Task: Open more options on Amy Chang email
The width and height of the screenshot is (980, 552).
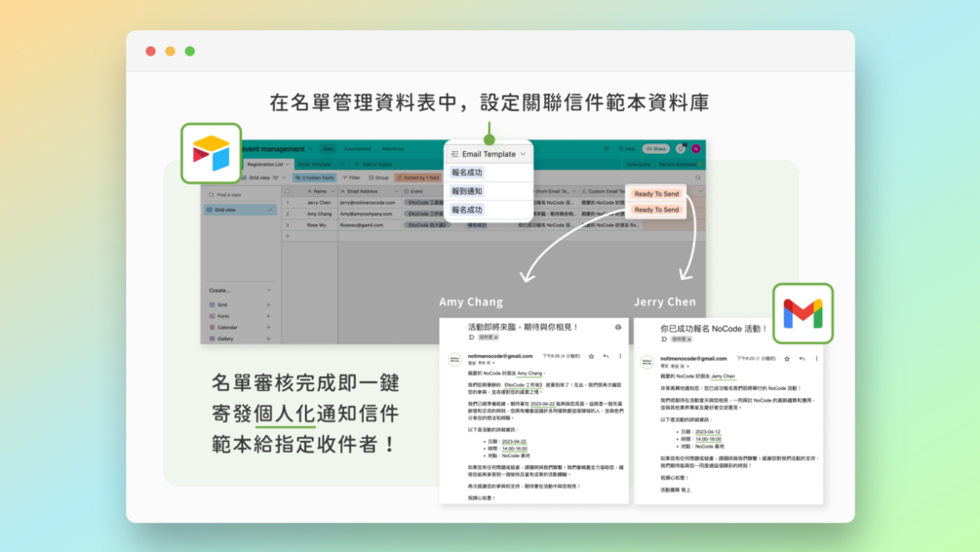Action: click(620, 356)
